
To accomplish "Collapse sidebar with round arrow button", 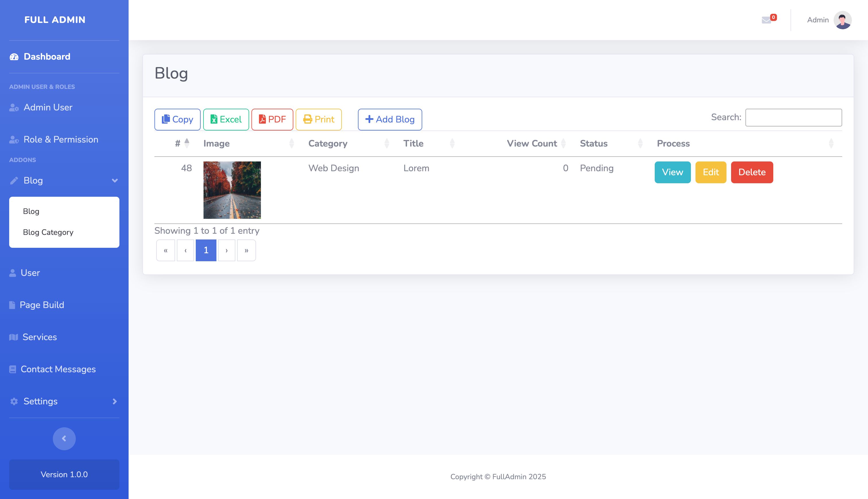I will [x=64, y=438].
